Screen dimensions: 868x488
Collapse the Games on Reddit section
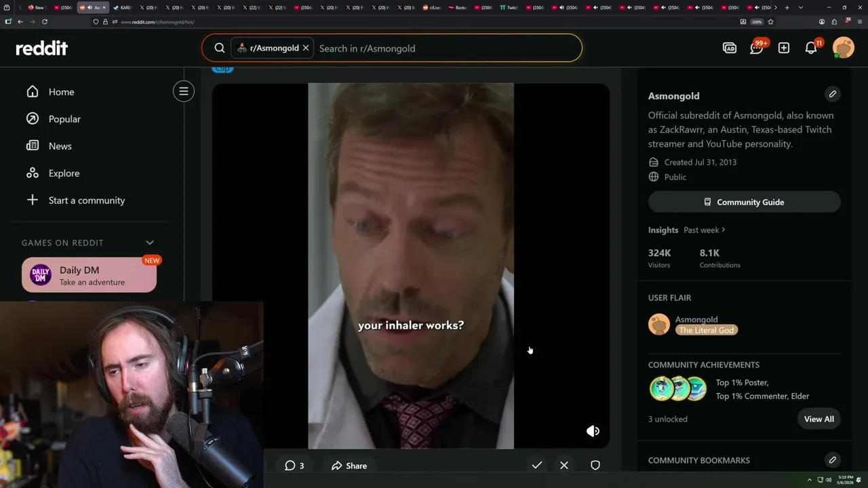pyautogui.click(x=150, y=243)
